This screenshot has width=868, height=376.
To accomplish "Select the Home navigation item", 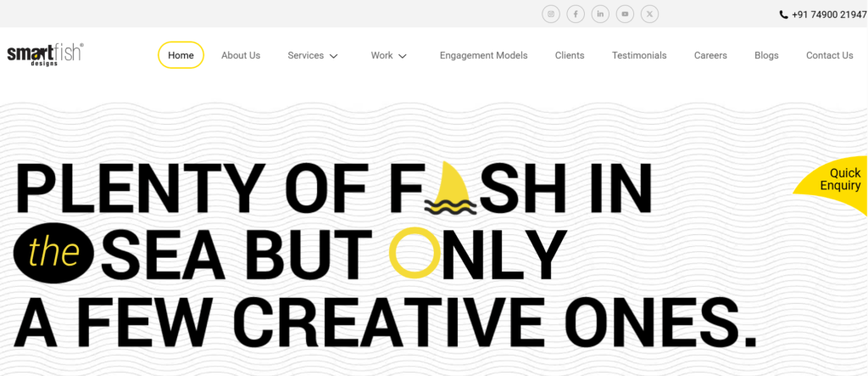I will (181, 55).
